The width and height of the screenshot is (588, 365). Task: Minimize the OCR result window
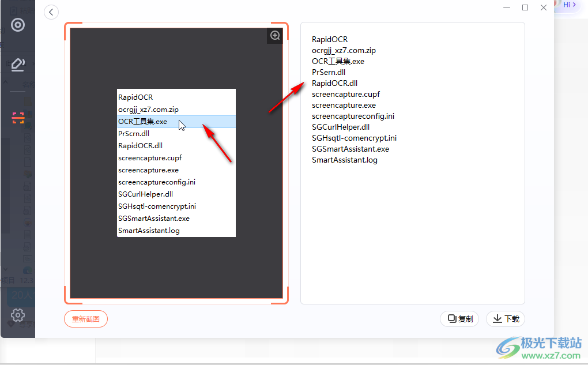click(507, 7)
